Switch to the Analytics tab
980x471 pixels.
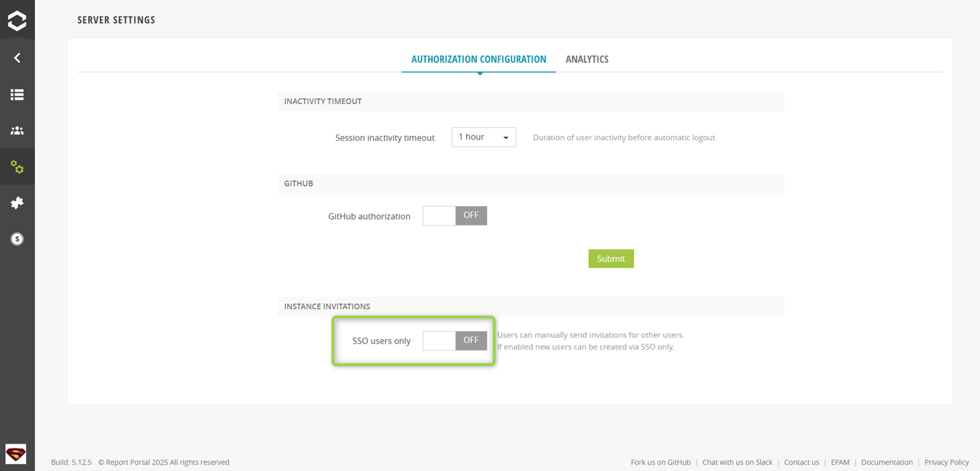pyautogui.click(x=587, y=59)
